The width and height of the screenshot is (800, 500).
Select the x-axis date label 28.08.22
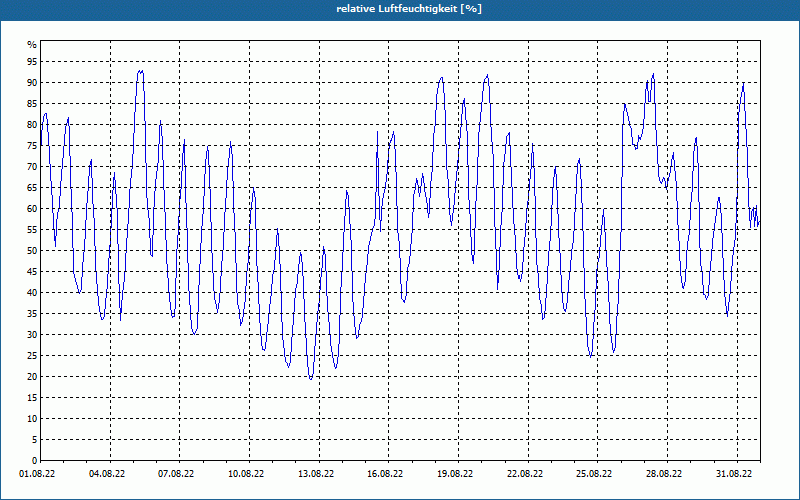click(664, 474)
